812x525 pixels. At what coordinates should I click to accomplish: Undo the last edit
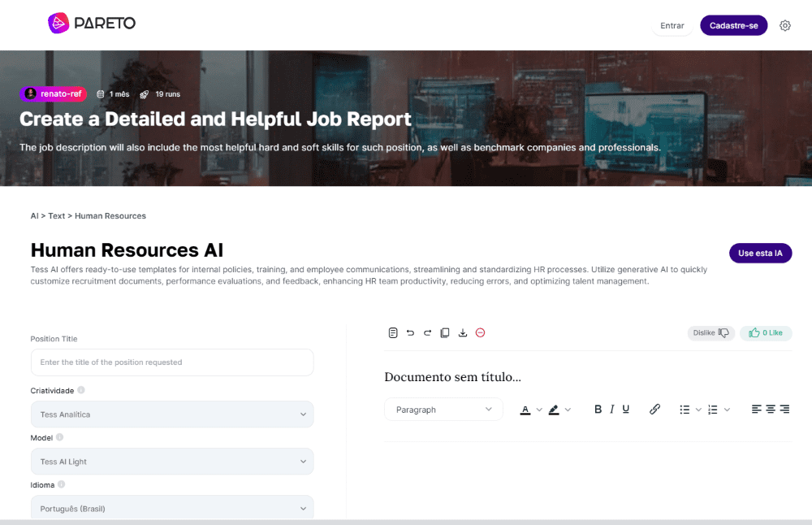[410, 332]
